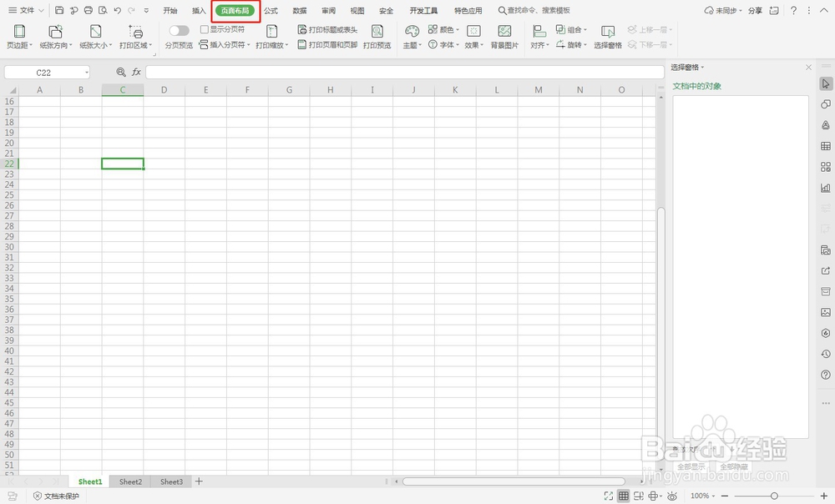Click 打印页眉和页脚 header and footer

(327, 45)
